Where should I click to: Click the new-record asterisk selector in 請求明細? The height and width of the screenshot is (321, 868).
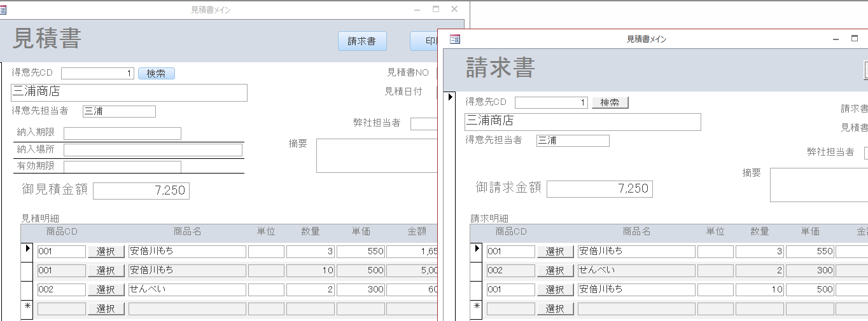pyautogui.click(x=477, y=308)
